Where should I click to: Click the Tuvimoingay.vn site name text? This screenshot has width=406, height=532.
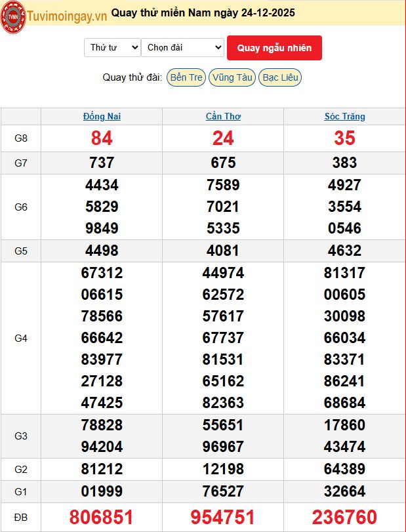click(66, 14)
